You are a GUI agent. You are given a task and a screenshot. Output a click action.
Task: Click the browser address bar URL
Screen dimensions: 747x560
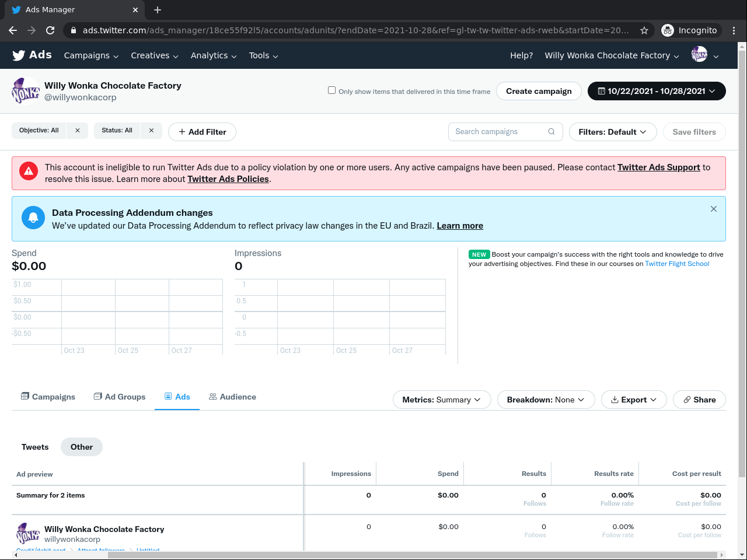[x=356, y=30]
